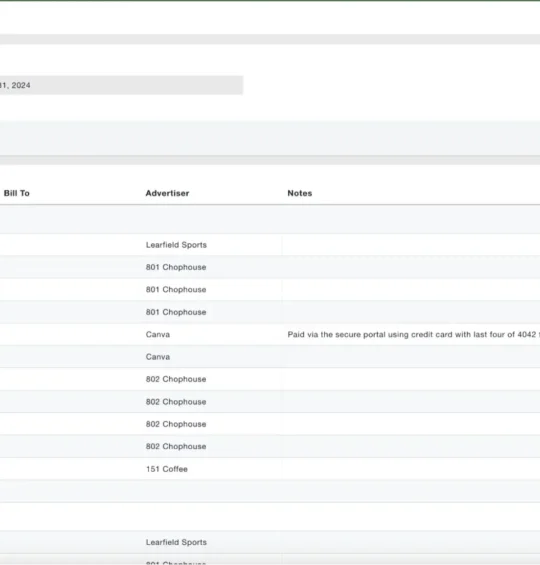This screenshot has height=565, width=540.
Task: Select the Canva cell beside the credit card note
Action: [x=158, y=335]
